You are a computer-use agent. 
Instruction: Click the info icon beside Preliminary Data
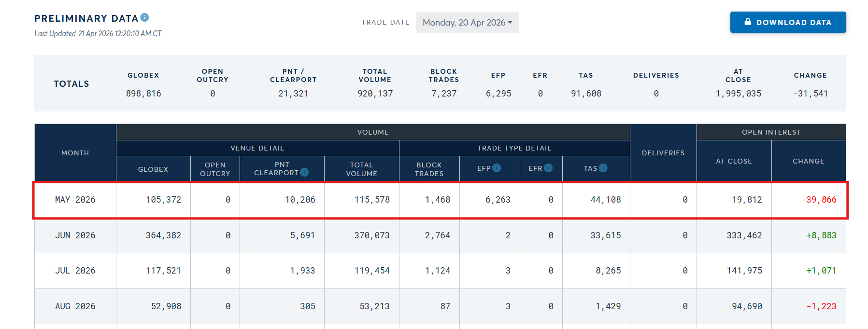pyautogui.click(x=144, y=18)
